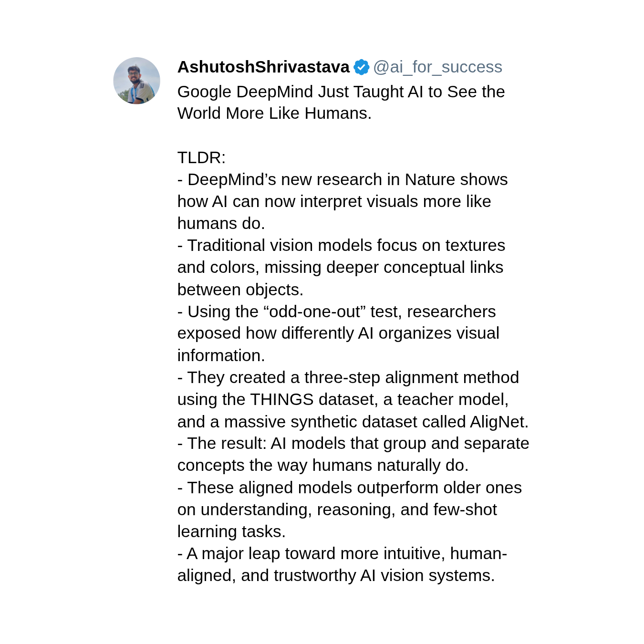Open the @ai_for_success handle link
Image resolution: width=644 pixels, height=644 pixels.
click(437, 67)
